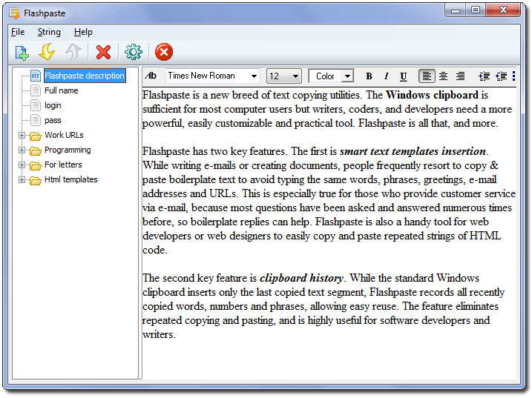Open settings via the gear icon
The image size is (532, 398).
(x=134, y=52)
